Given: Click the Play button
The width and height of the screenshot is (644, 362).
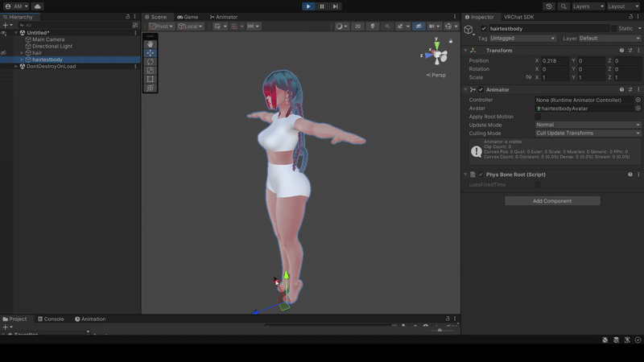Looking at the screenshot, I should click(x=308, y=6).
